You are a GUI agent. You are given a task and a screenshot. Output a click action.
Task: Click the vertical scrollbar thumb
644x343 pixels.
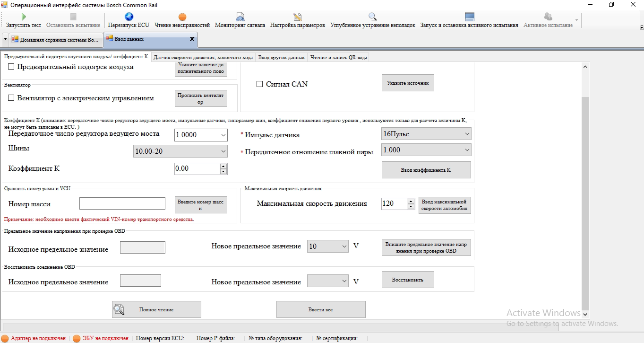(x=586, y=203)
